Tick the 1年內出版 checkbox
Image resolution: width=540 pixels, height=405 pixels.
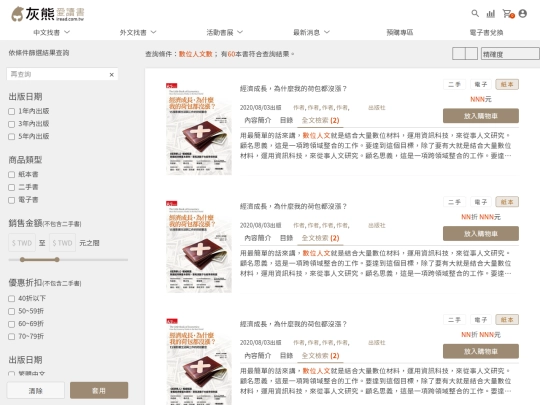(11, 112)
